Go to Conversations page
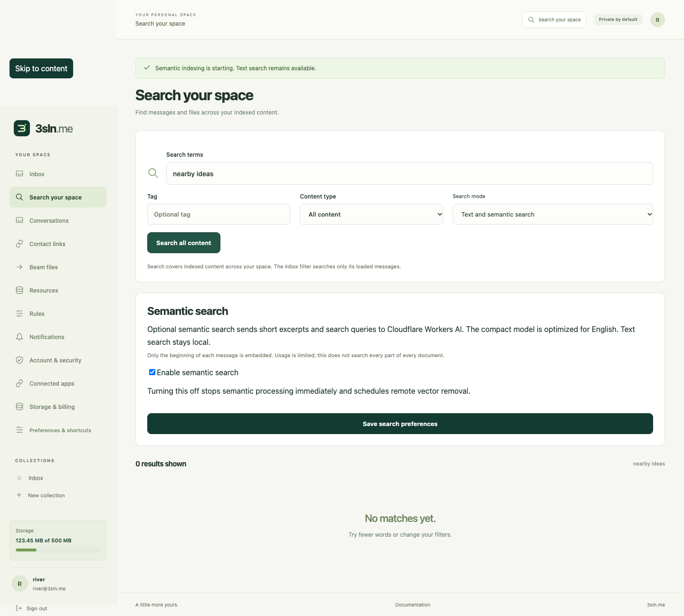The image size is (684, 616). point(58,220)
